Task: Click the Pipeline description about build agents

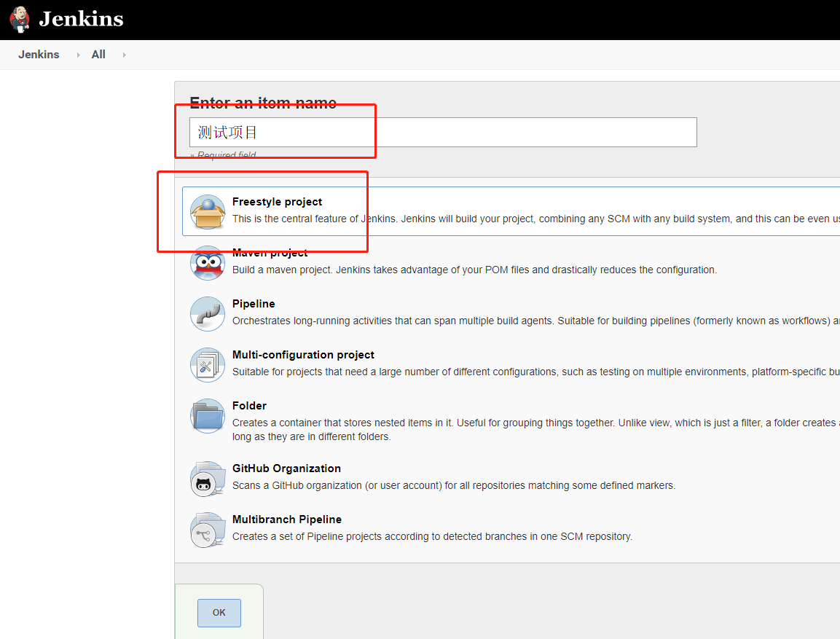Action: (x=535, y=321)
